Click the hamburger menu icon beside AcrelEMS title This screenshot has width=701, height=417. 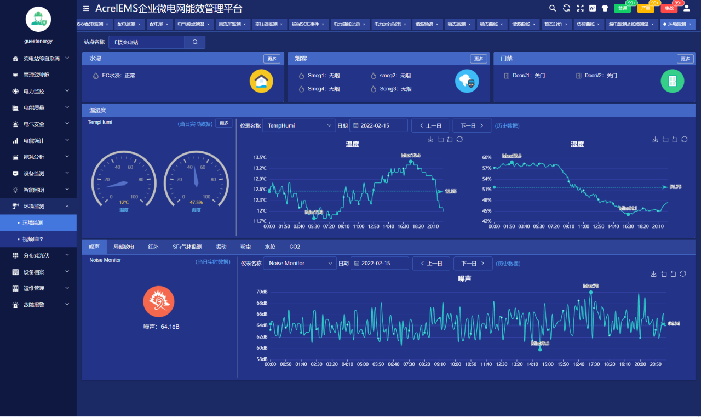pos(86,8)
